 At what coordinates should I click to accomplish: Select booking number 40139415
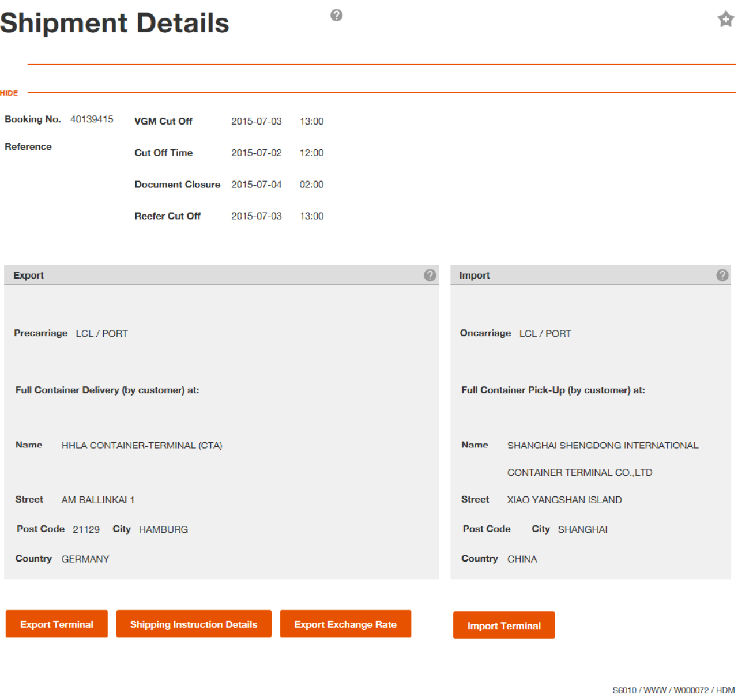tap(92, 119)
